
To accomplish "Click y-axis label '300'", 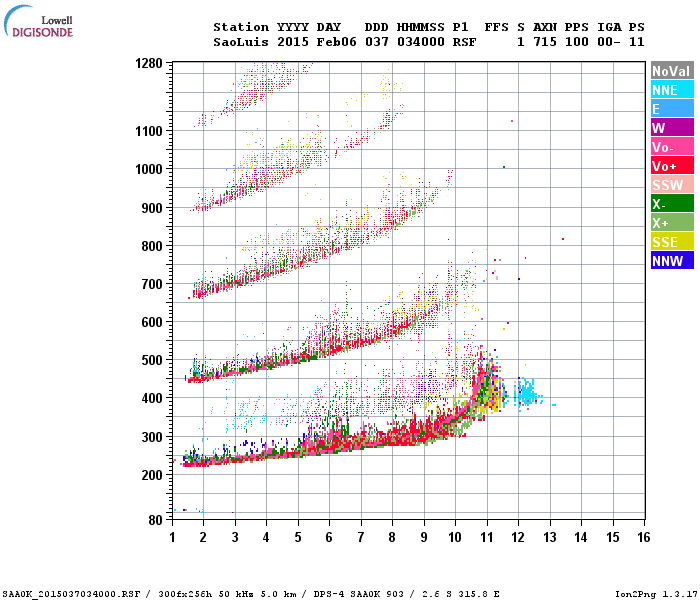I will pyautogui.click(x=152, y=437).
